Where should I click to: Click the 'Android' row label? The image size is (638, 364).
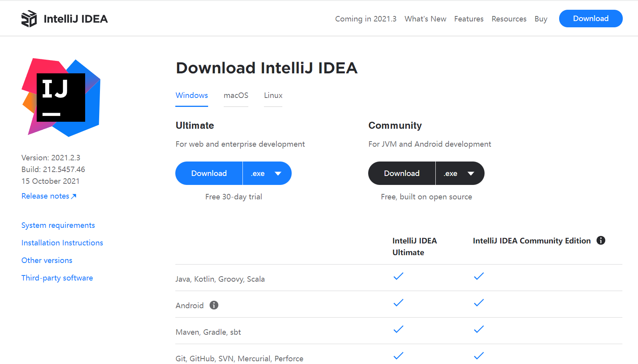[190, 305]
